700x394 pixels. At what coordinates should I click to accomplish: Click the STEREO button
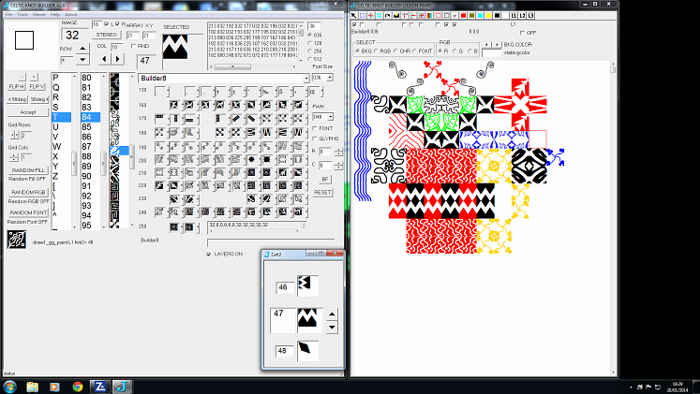pyautogui.click(x=107, y=35)
